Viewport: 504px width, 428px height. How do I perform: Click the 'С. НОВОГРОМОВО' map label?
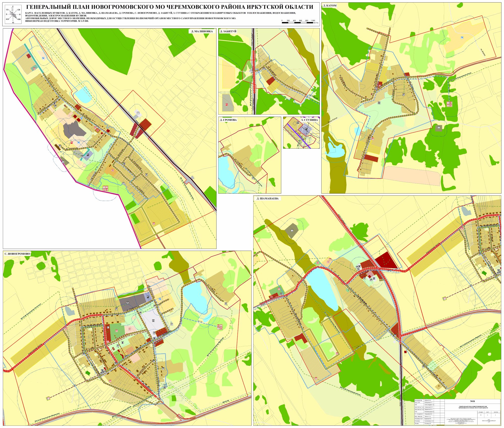click(x=17, y=254)
